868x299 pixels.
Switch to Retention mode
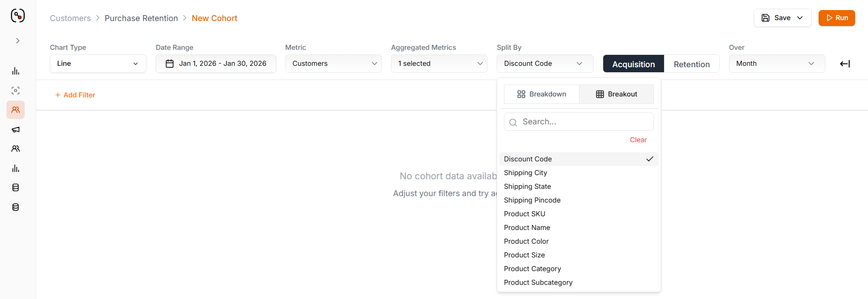[x=691, y=64]
